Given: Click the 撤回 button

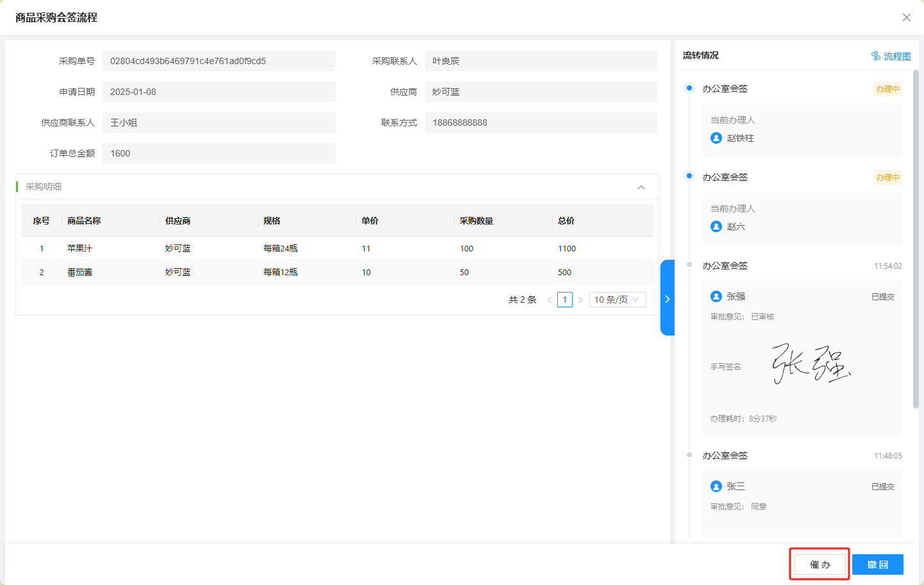Looking at the screenshot, I should click(x=877, y=564).
